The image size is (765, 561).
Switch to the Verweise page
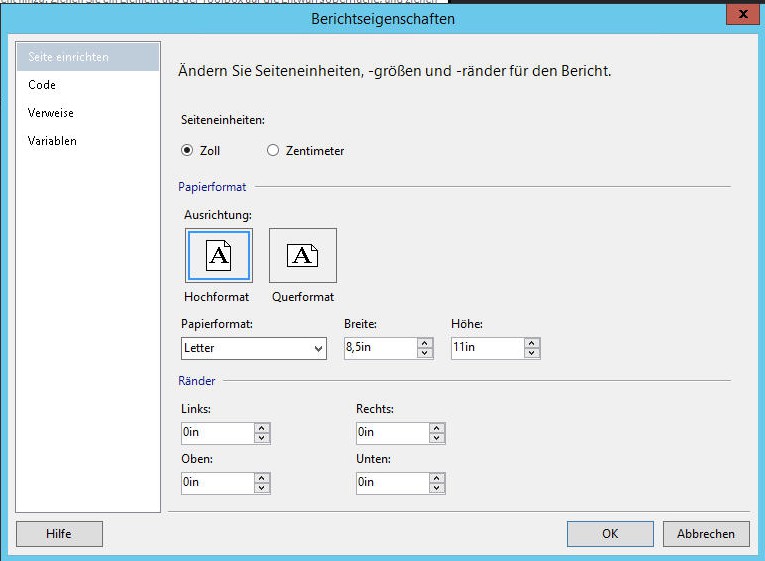click(88, 113)
